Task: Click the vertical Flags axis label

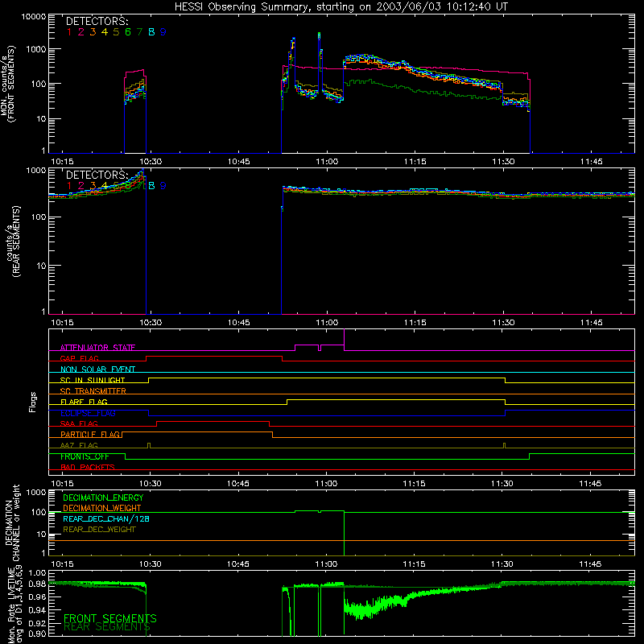Action: pos(33,402)
